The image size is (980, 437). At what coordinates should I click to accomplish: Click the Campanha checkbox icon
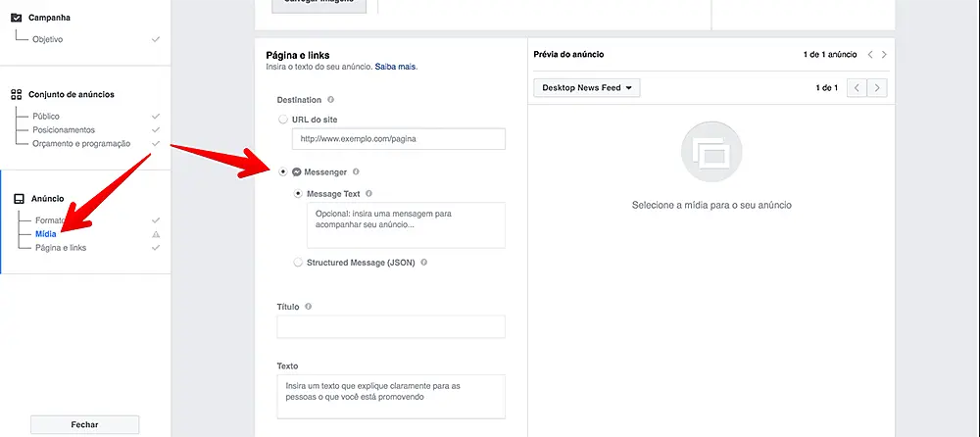(16, 18)
